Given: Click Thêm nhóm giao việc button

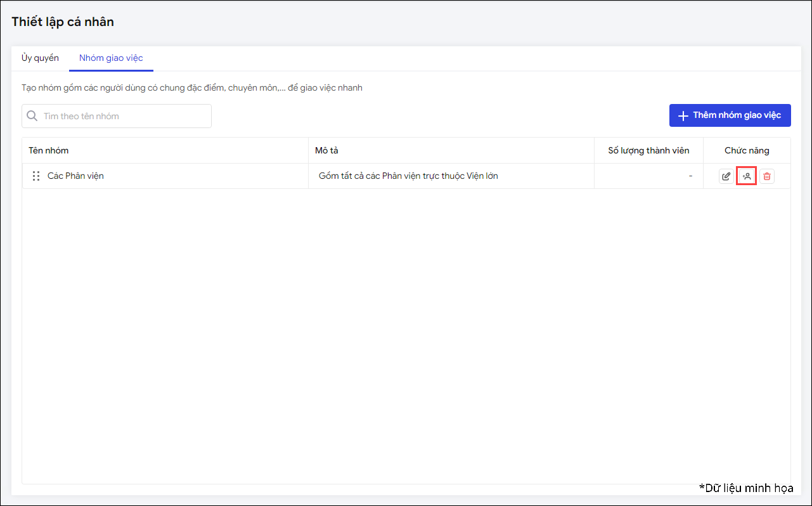Looking at the screenshot, I should pyautogui.click(x=730, y=115).
